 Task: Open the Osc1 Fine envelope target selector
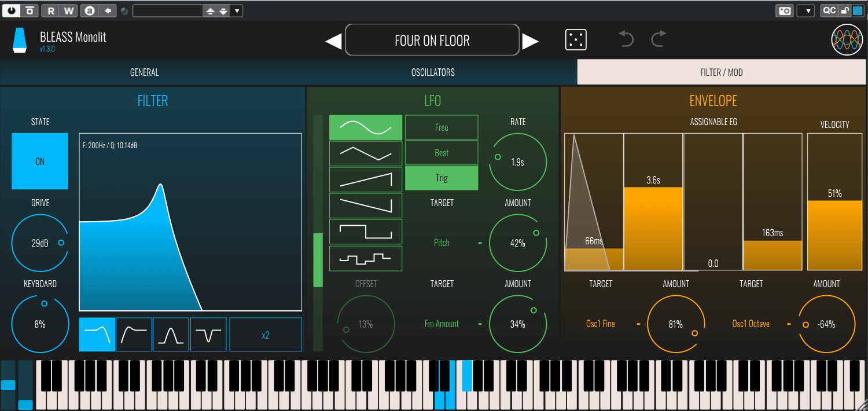(601, 324)
